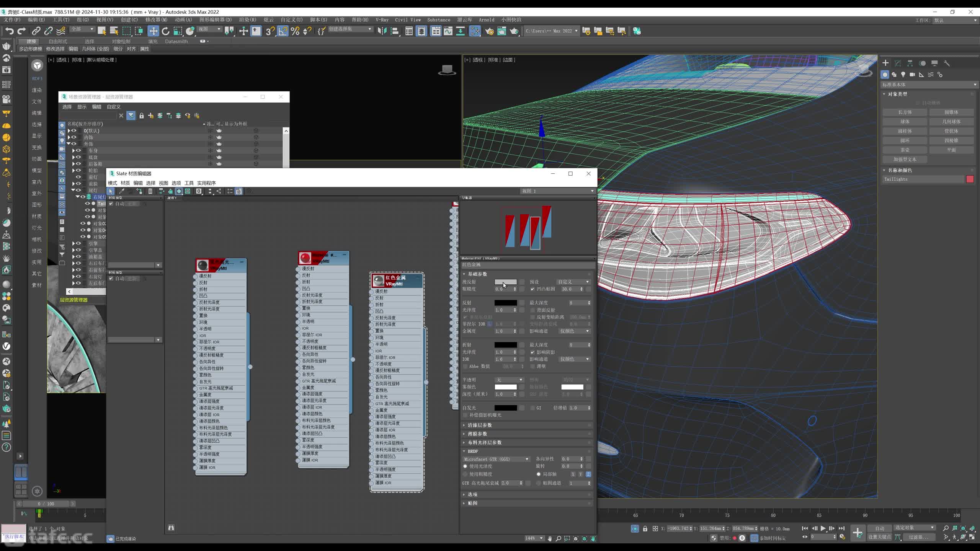Open the 预设 自定义 dropdown

tap(573, 282)
